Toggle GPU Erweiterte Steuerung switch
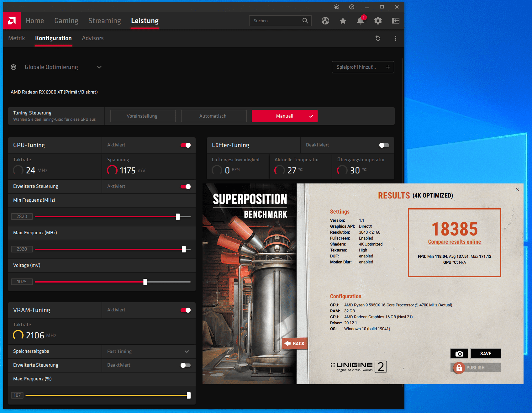This screenshot has width=532, height=413. click(186, 187)
